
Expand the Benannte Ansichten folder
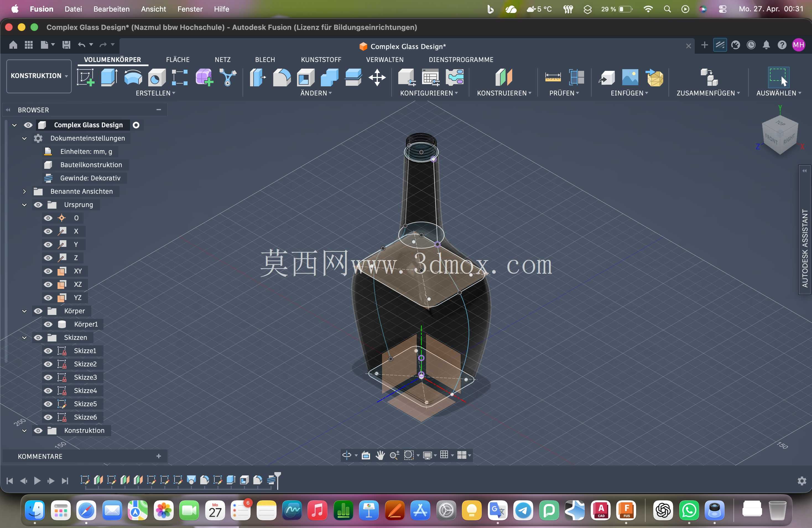(x=24, y=191)
